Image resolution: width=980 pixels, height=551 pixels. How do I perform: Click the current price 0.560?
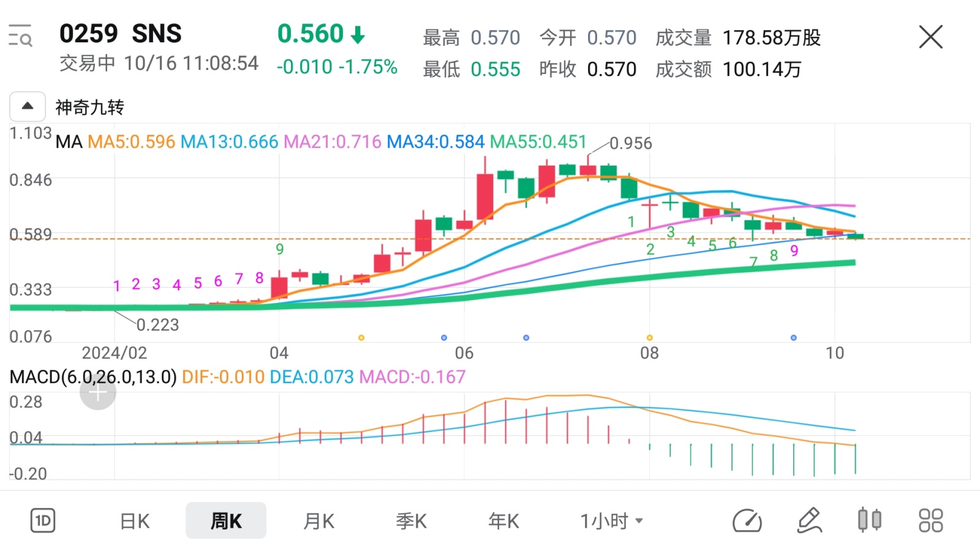311,34
